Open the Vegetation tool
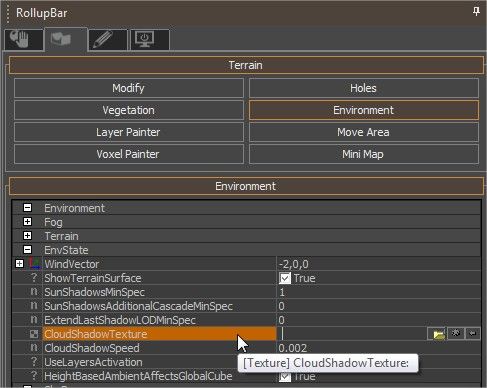This screenshot has width=487, height=388. [x=129, y=110]
